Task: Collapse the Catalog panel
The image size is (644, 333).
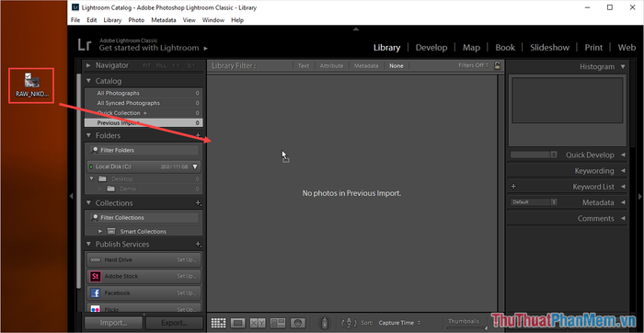Action: pyautogui.click(x=88, y=81)
